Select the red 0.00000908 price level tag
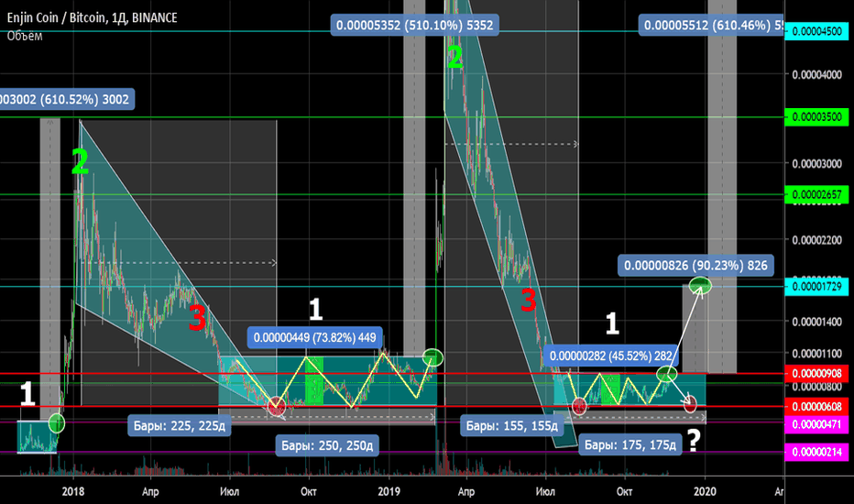854x504 pixels. pyautogui.click(x=816, y=374)
